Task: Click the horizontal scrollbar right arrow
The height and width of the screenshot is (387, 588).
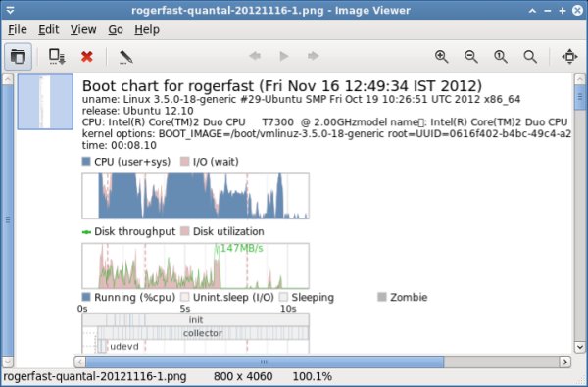Action: [565, 362]
